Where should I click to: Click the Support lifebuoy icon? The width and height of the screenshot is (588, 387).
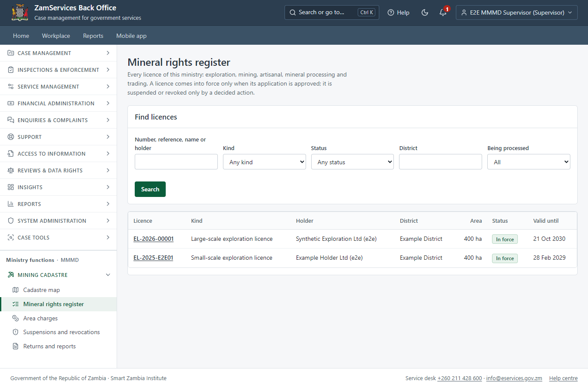[x=11, y=137]
